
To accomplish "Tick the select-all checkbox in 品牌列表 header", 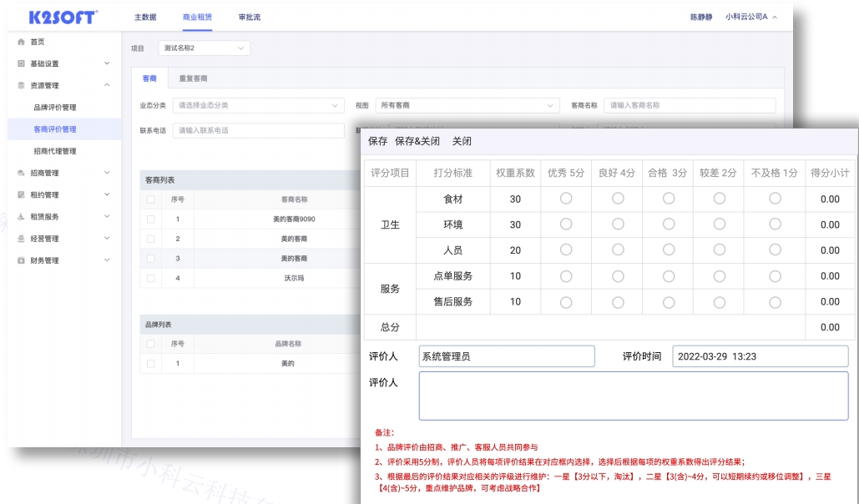I will coord(150,344).
